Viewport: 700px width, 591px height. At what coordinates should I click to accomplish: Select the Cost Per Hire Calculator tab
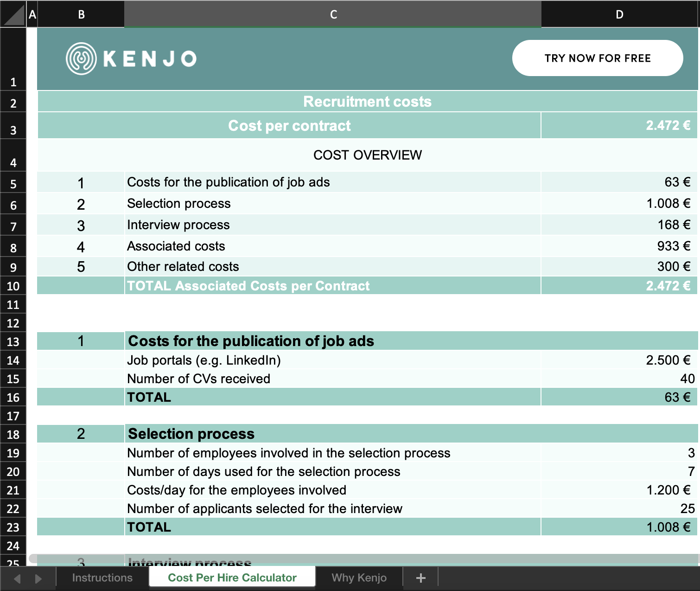pyautogui.click(x=232, y=578)
